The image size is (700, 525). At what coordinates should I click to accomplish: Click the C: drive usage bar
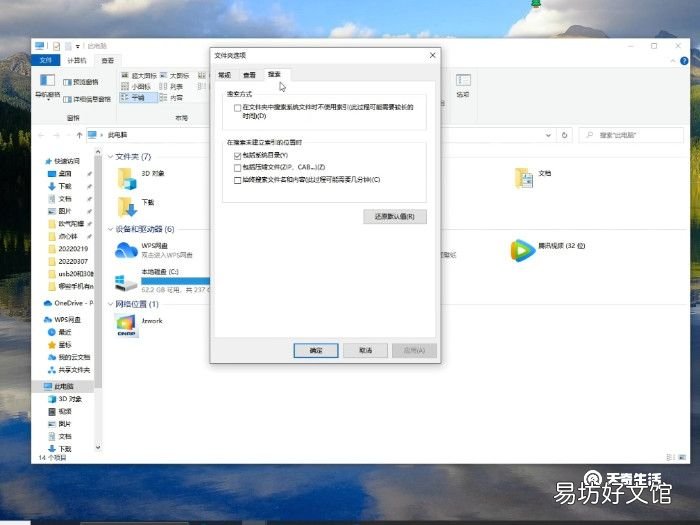[175, 281]
